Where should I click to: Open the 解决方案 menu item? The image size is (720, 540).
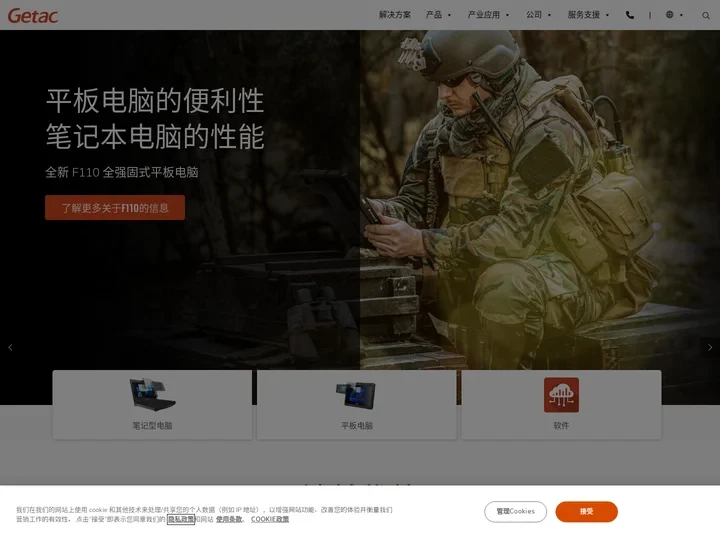coord(394,15)
